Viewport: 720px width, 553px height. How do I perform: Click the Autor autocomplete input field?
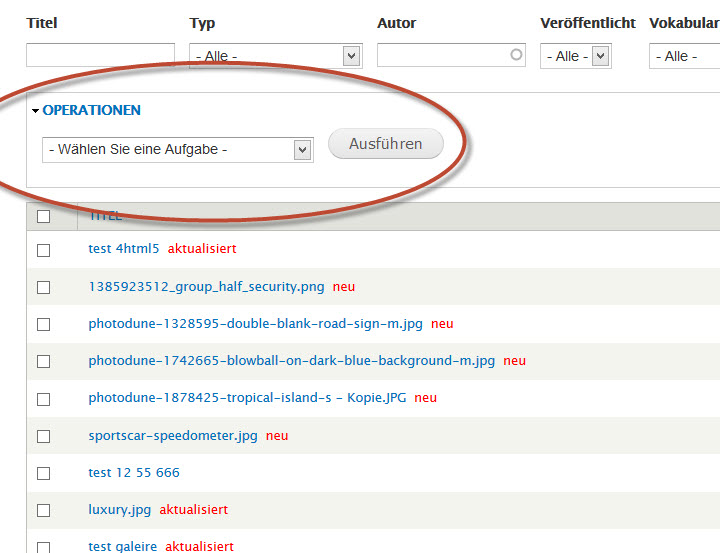[x=450, y=56]
